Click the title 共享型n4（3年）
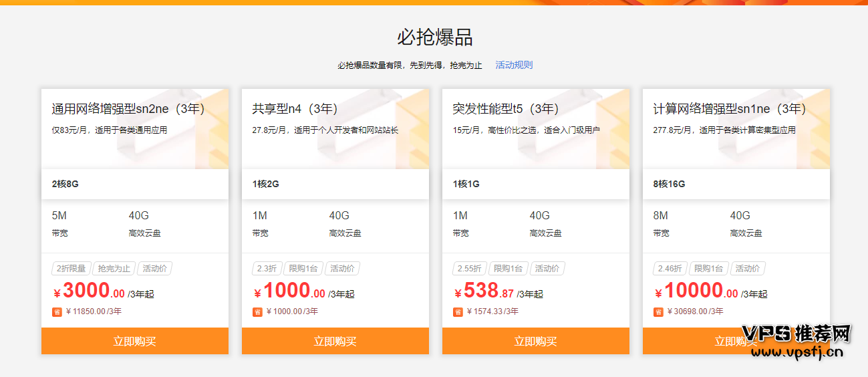 [295, 109]
